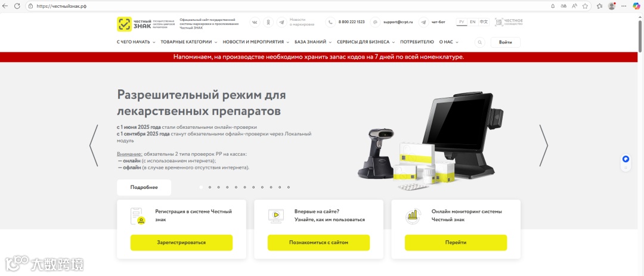Open the Odnoklassniki social icon
The image size is (644, 276).
coord(268,22)
